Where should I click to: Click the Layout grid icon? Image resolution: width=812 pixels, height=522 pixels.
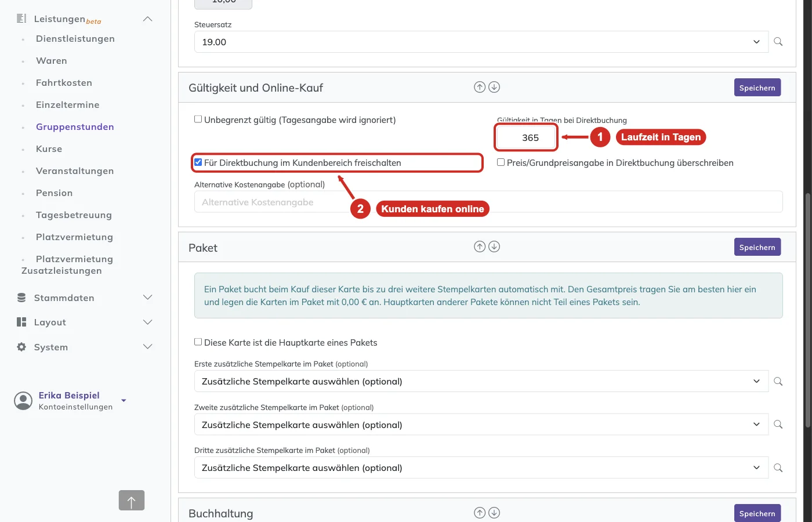coord(21,322)
